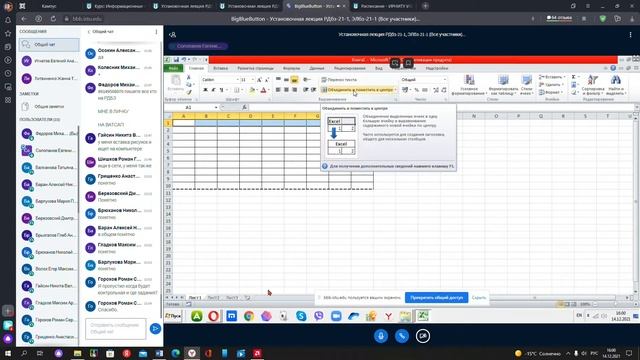Open the Файл tab in Excel
Viewport: 640px width, 360px height.
click(173, 68)
